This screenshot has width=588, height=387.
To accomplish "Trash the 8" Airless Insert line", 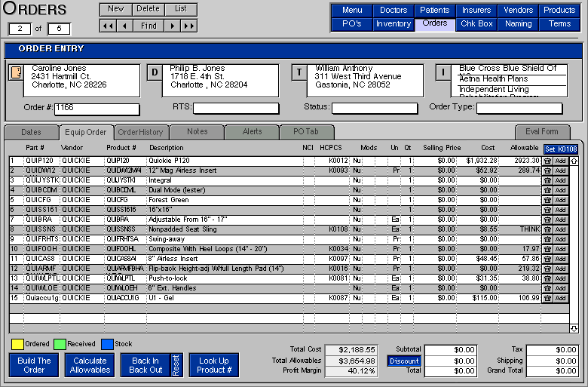I will [x=547, y=259].
